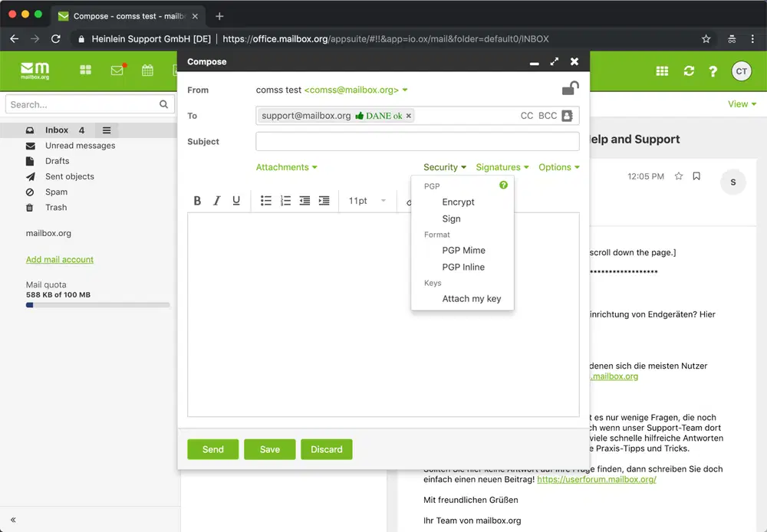Toggle underline formatting
This screenshot has width=767, height=532.
(236, 201)
